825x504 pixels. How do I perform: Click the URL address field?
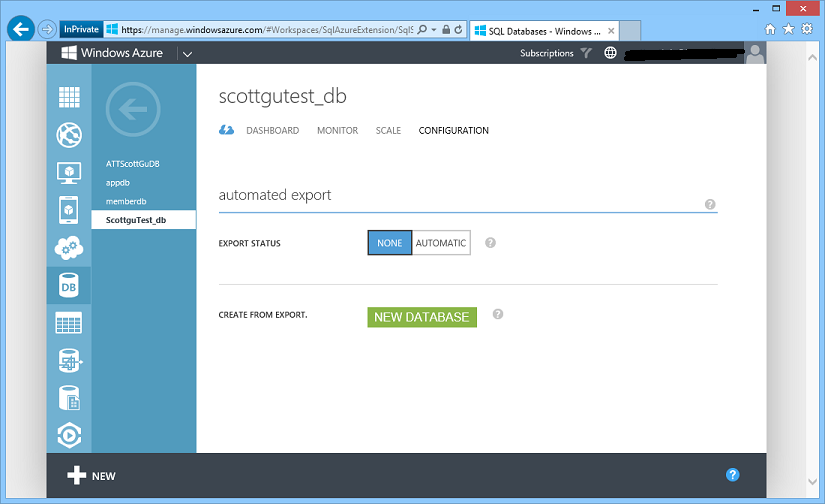click(x=267, y=30)
